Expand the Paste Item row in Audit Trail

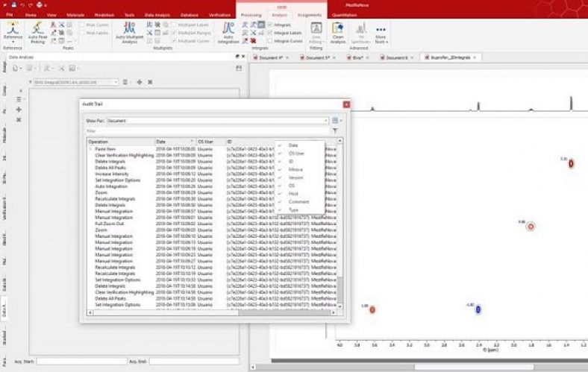point(90,149)
